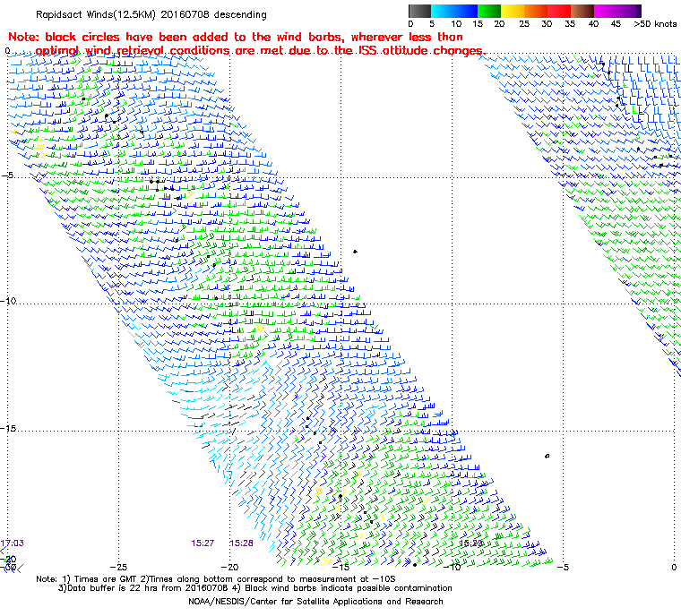
Task: Click the title 'Rapidscat Winds(12.5KM) 20160708 descending'
Action: pyautogui.click(x=151, y=14)
